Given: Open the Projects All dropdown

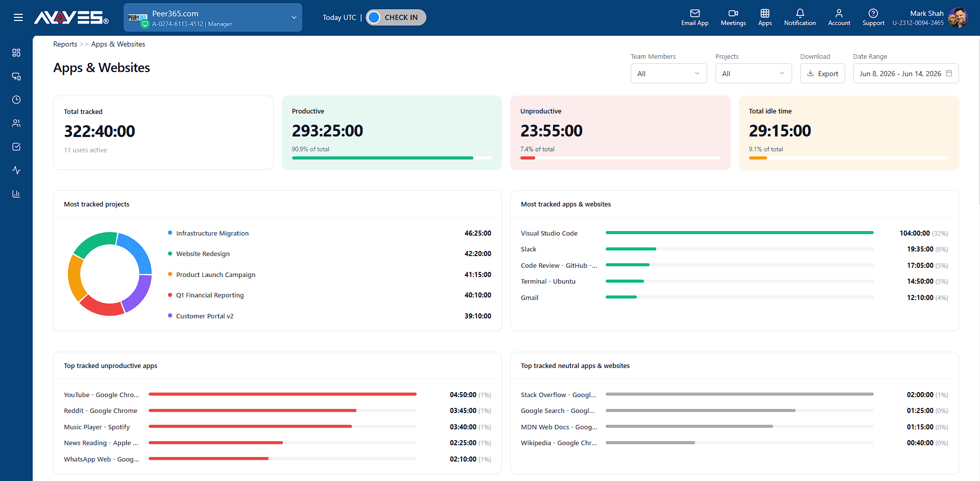Looking at the screenshot, I should [753, 74].
